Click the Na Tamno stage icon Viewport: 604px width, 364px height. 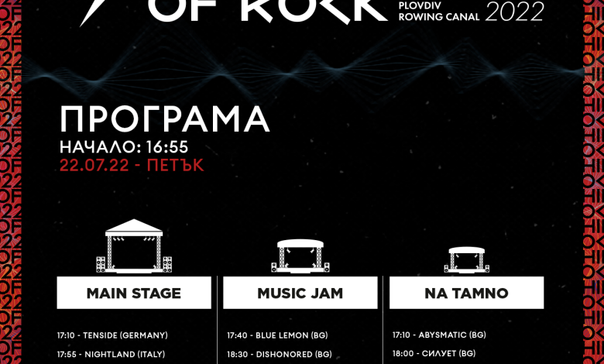click(x=466, y=260)
